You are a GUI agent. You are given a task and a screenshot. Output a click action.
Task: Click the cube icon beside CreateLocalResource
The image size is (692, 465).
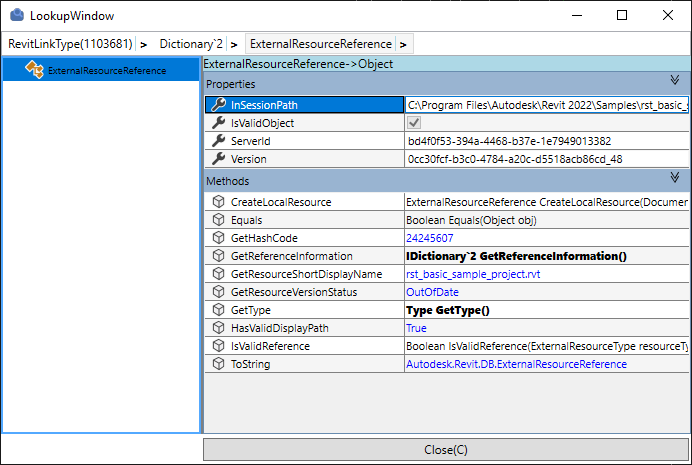click(x=218, y=202)
